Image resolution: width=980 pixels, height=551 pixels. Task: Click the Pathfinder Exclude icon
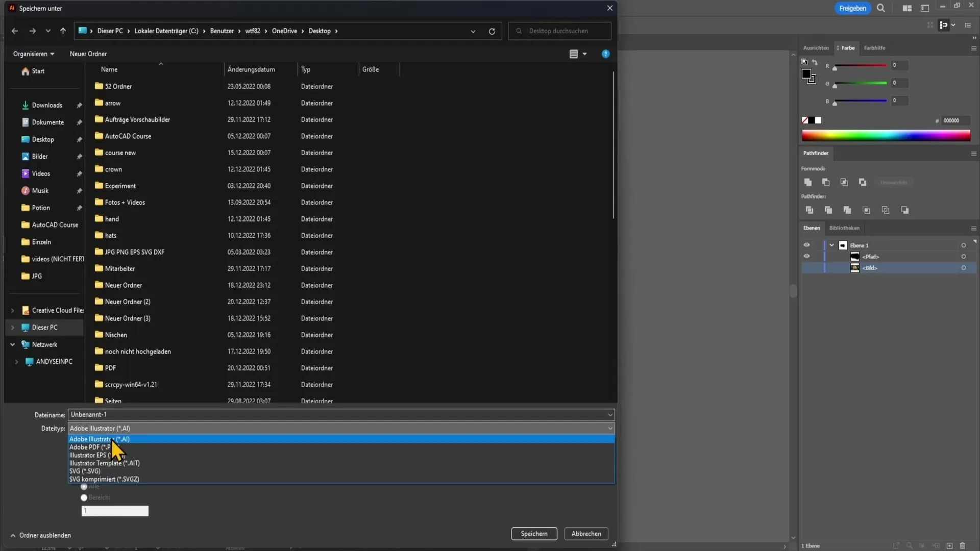click(863, 182)
